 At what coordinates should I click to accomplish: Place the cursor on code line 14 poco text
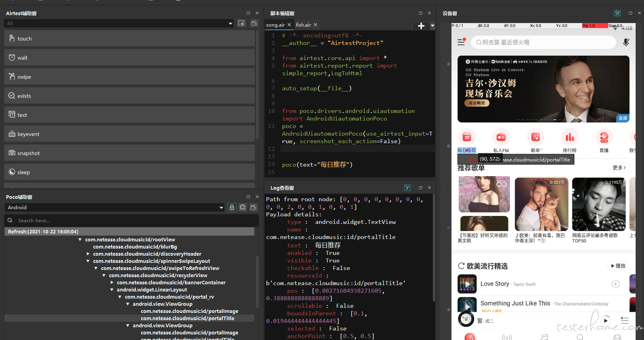[317, 165]
